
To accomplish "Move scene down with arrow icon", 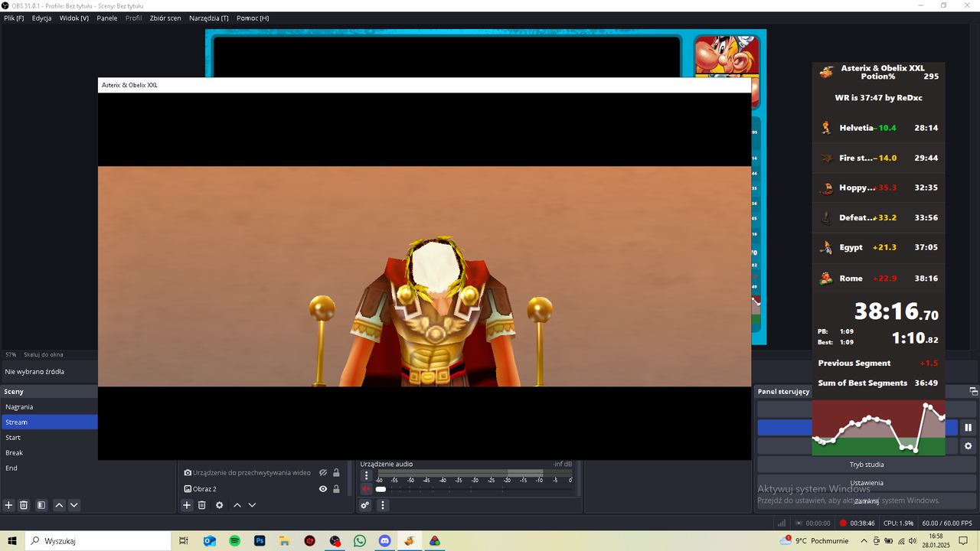I will 74,505.
